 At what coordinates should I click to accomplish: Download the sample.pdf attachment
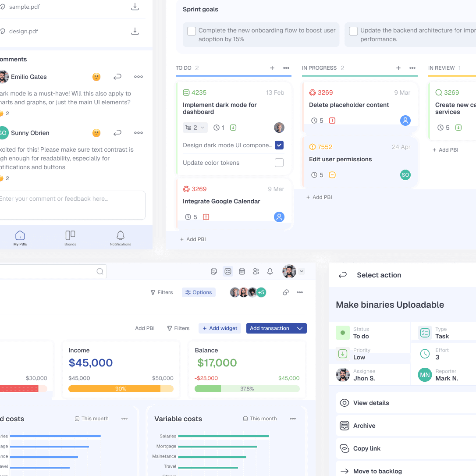pos(135,7)
